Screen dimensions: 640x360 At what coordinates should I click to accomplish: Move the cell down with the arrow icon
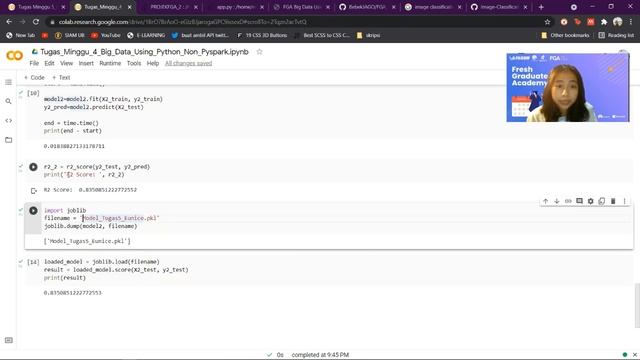556,201
